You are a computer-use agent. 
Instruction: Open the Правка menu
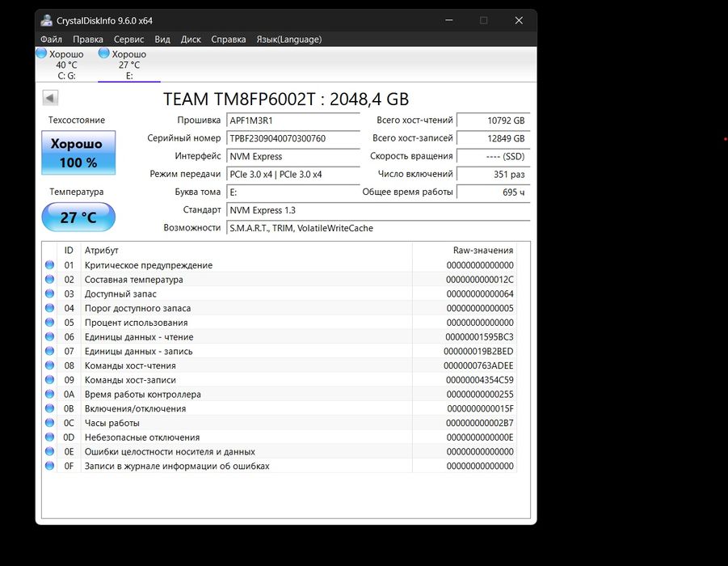(88, 40)
